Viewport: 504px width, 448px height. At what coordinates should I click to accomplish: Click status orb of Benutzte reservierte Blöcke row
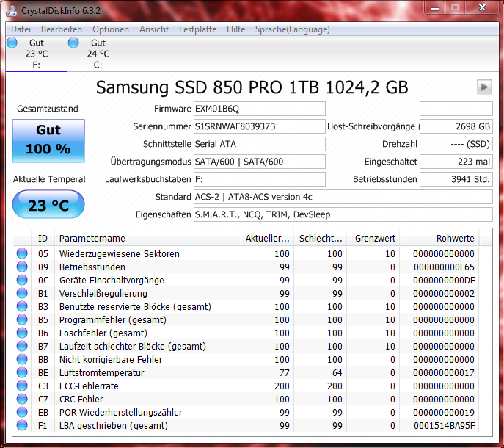coord(22,306)
